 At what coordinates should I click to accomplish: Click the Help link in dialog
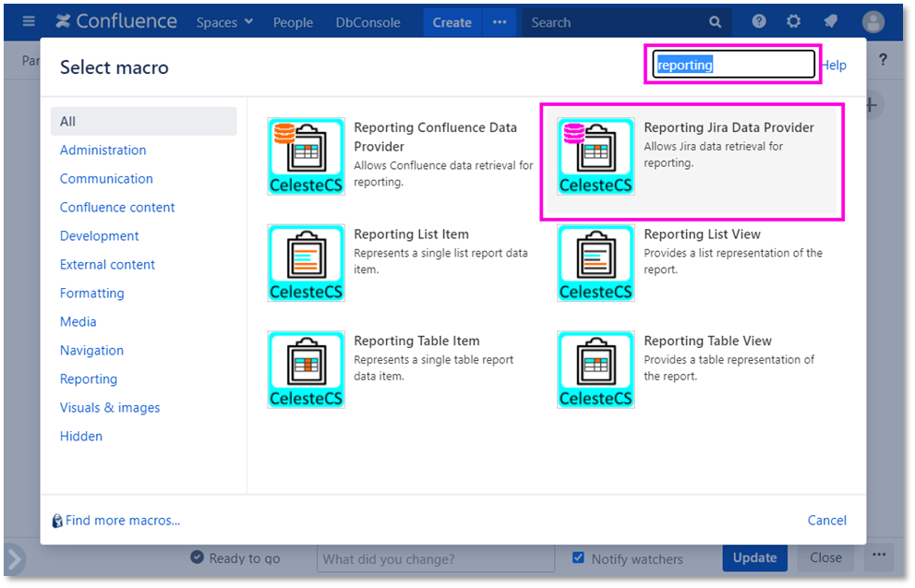pos(834,65)
